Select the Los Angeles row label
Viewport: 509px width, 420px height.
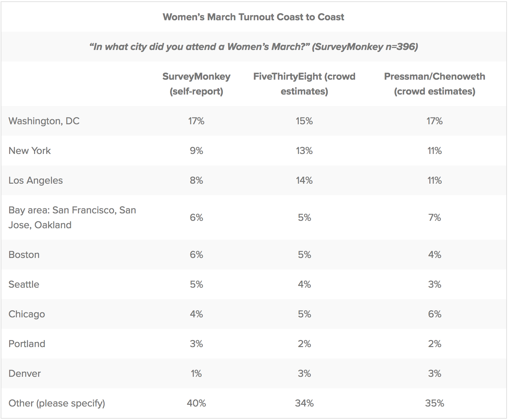click(36, 181)
